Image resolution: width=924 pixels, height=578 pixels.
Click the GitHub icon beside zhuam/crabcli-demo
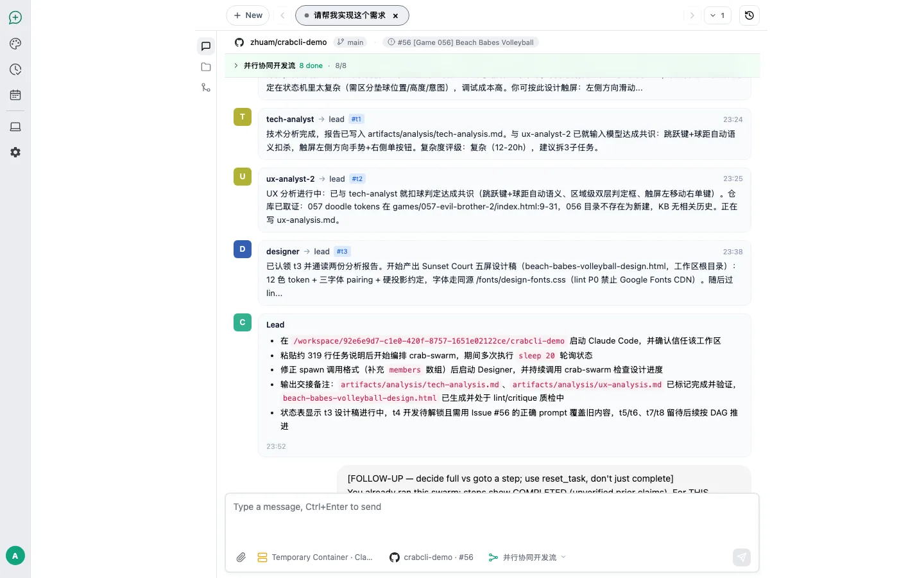(x=239, y=42)
